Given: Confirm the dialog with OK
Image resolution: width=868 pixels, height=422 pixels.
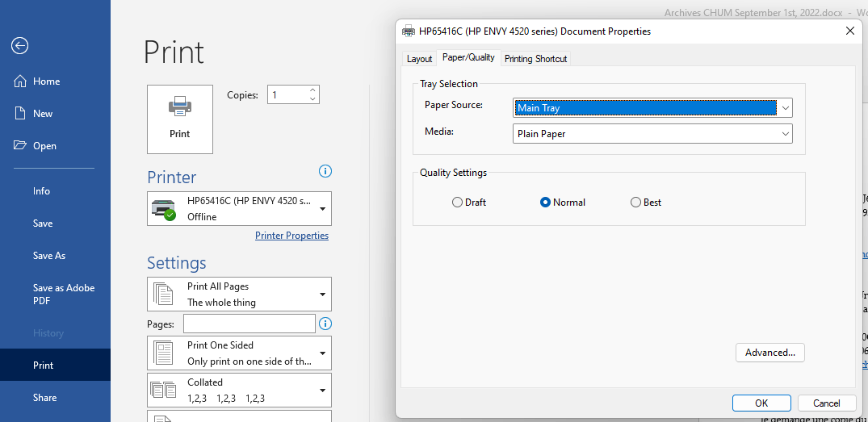Looking at the screenshot, I should click(x=761, y=403).
